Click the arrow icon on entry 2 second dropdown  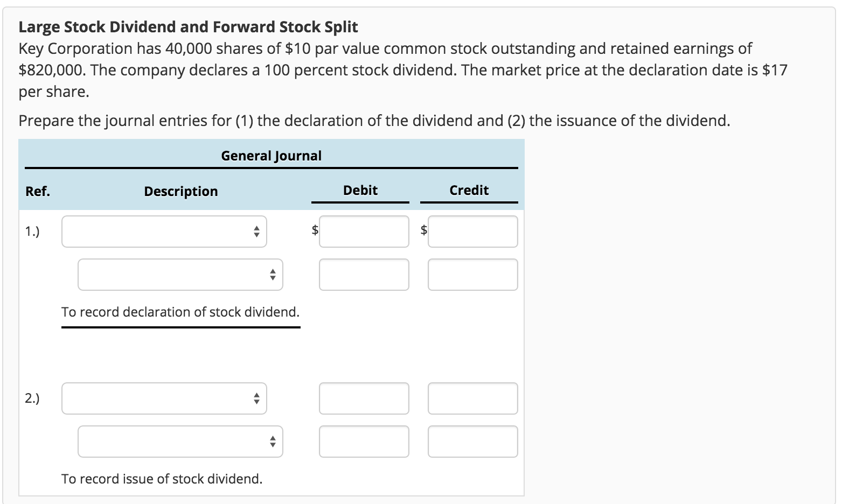[273, 442]
